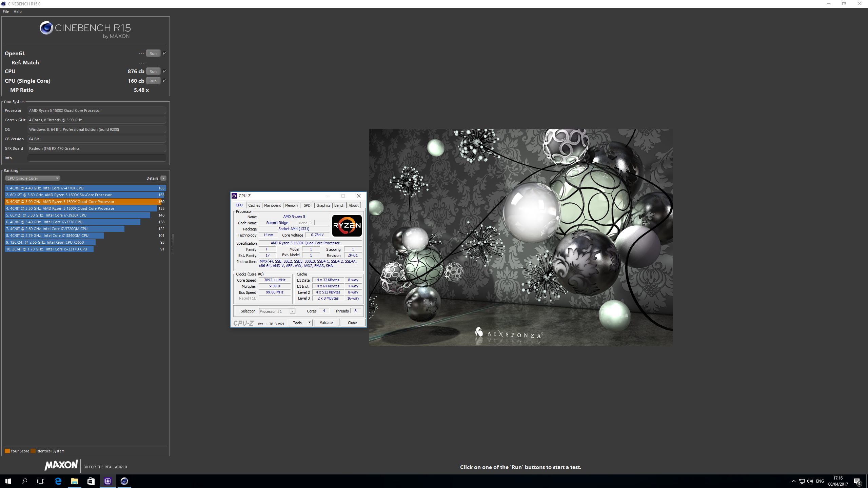The height and width of the screenshot is (488, 868).
Task: Expand ranking Details arrow
Action: click(163, 178)
